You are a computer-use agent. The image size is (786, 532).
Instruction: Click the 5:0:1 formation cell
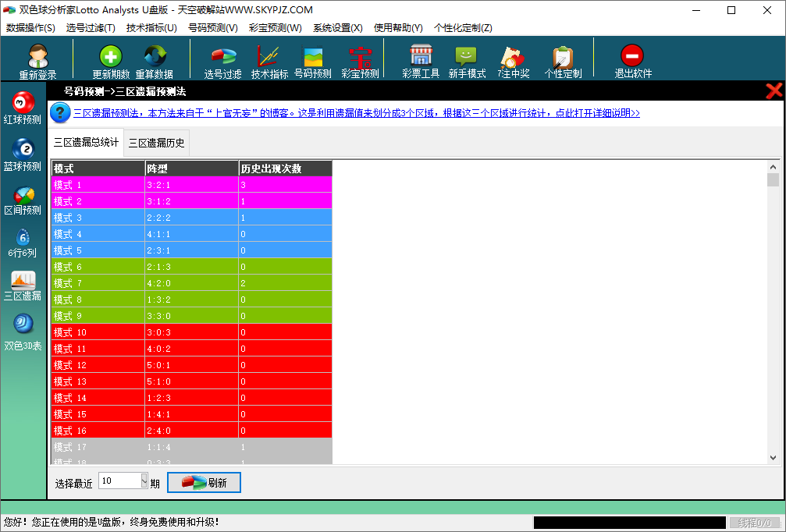click(x=191, y=365)
